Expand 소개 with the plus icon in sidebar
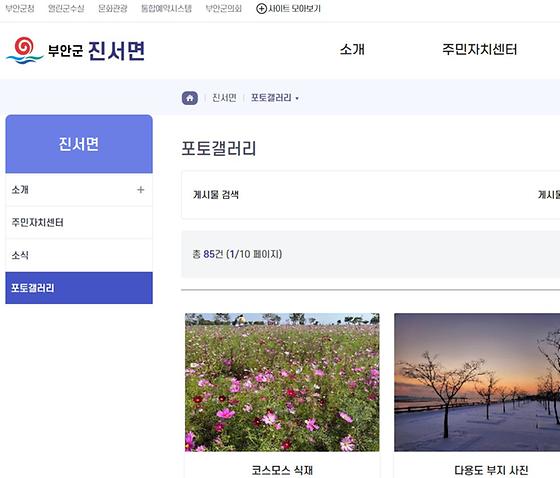This screenshot has width=560, height=478. 140,190
